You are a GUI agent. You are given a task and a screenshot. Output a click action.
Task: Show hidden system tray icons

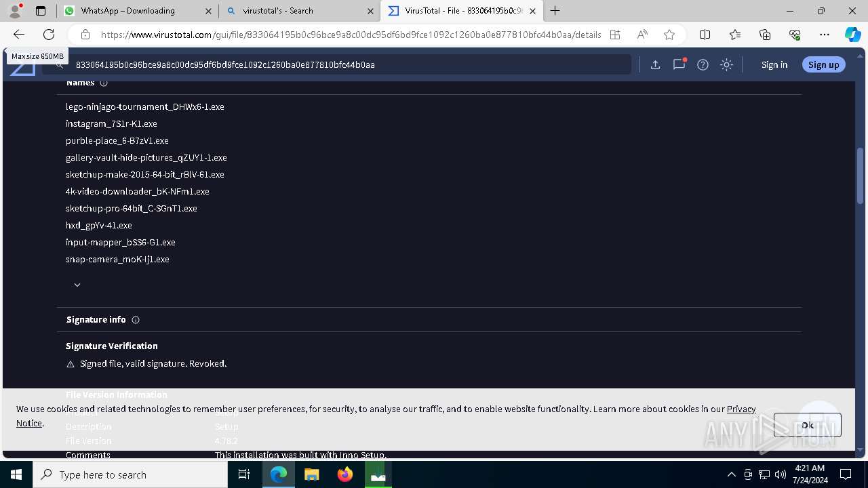pos(731,474)
